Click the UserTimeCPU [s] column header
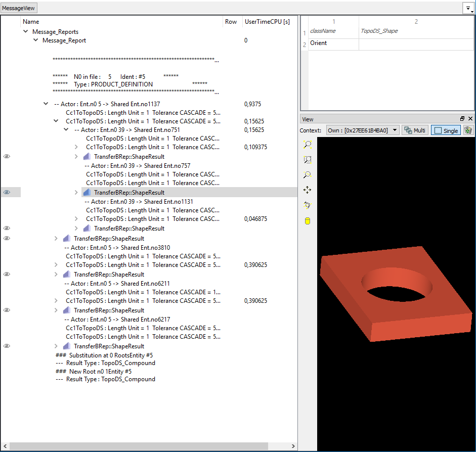The width and height of the screenshot is (476, 452). pos(267,22)
